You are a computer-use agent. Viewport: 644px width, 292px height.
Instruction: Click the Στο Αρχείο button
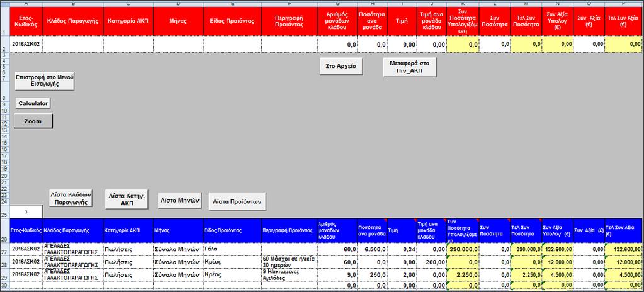pyautogui.click(x=341, y=66)
